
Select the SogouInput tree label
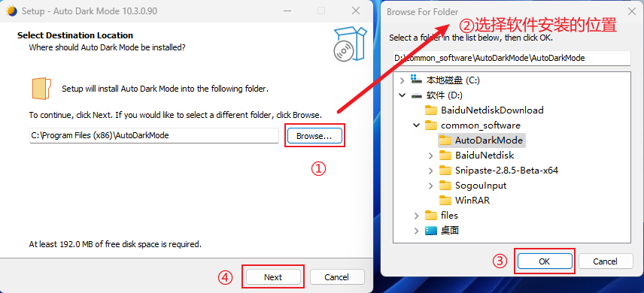(481, 186)
